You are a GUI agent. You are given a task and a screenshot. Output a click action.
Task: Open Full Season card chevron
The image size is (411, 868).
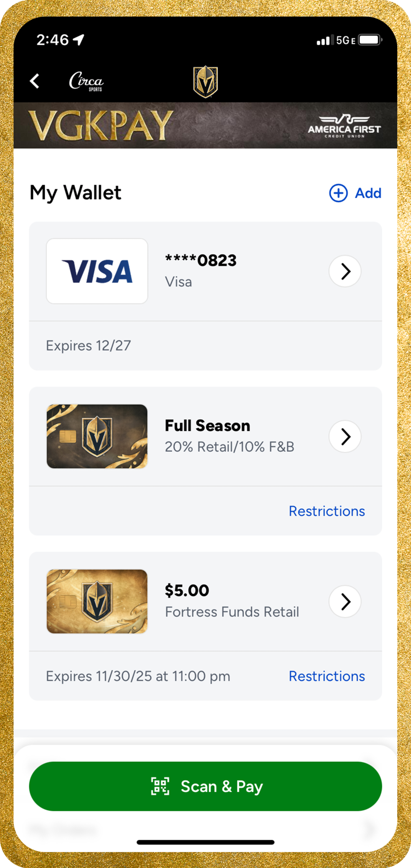(x=345, y=436)
